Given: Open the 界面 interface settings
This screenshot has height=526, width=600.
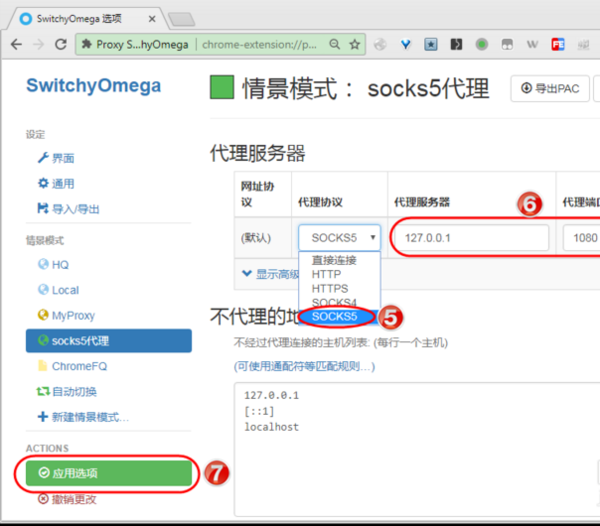Looking at the screenshot, I should (56, 158).
